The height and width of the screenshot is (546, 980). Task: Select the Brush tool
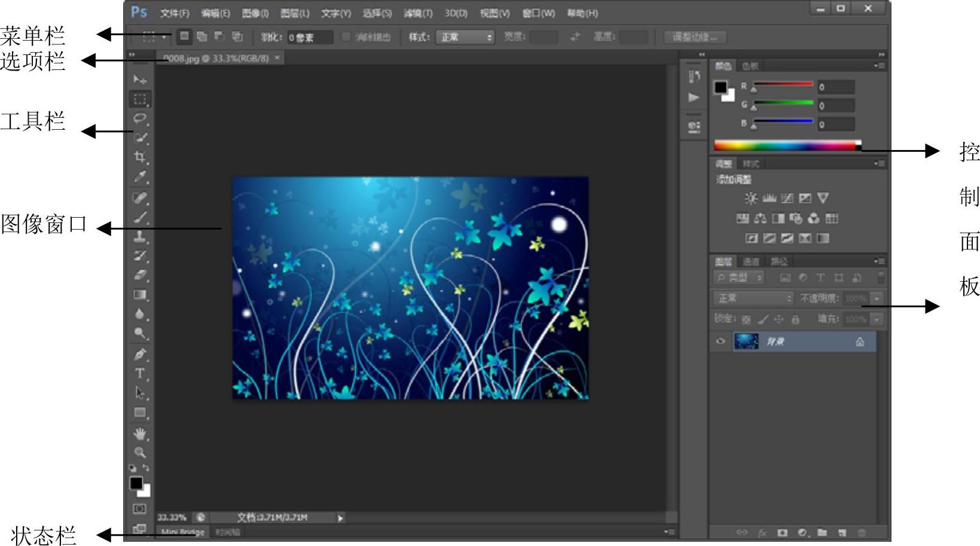140,217
